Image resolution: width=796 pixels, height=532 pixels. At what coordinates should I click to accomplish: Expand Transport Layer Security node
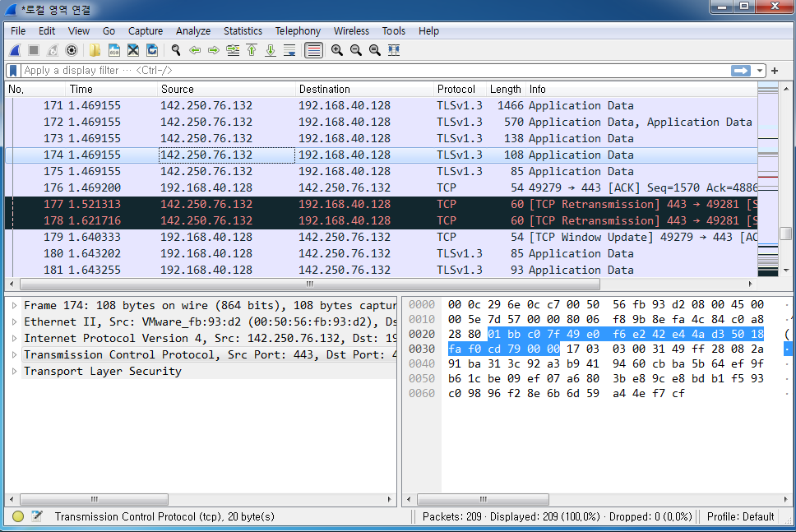(x=14, y=372)
